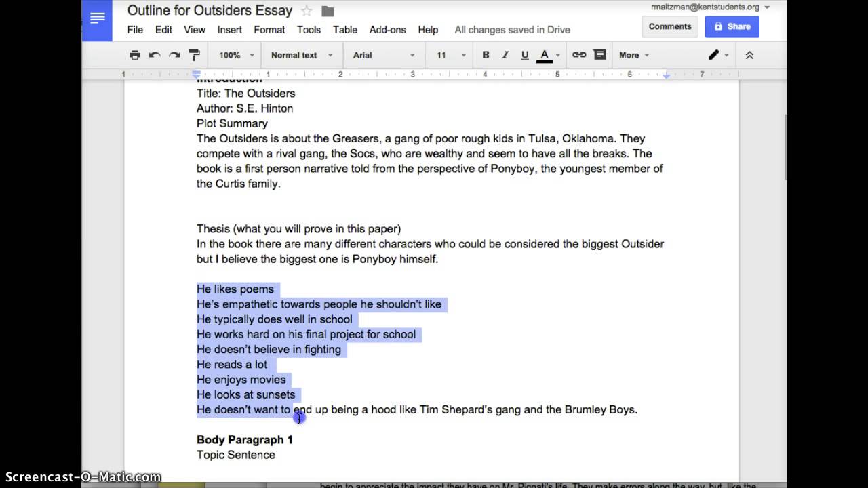Open the Add-ons menu

388,30
